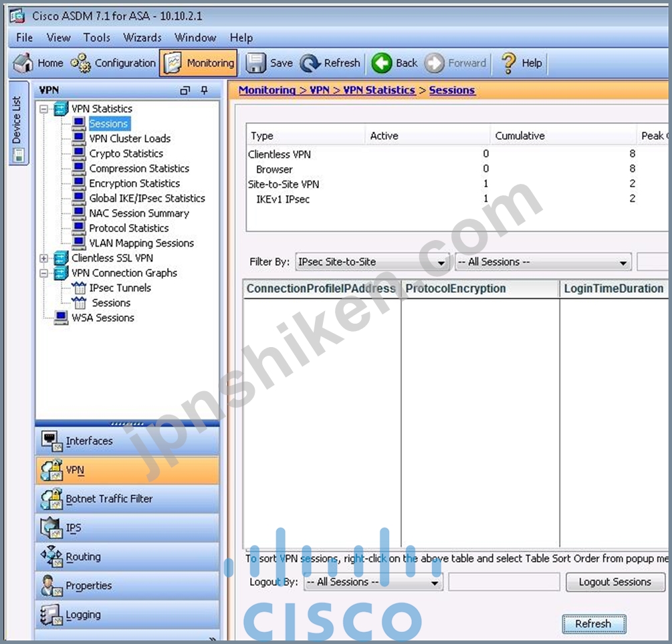Open Configuration via gears icon
This screenshot has height=644, width=672.
tap(80, 63)
